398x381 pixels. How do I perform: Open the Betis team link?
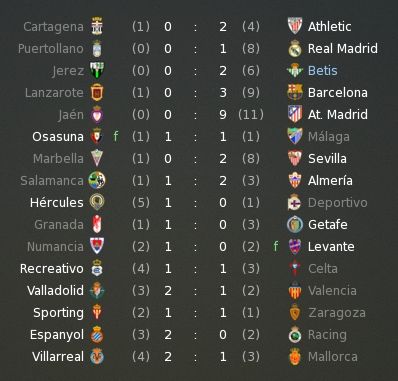[323, 70]
